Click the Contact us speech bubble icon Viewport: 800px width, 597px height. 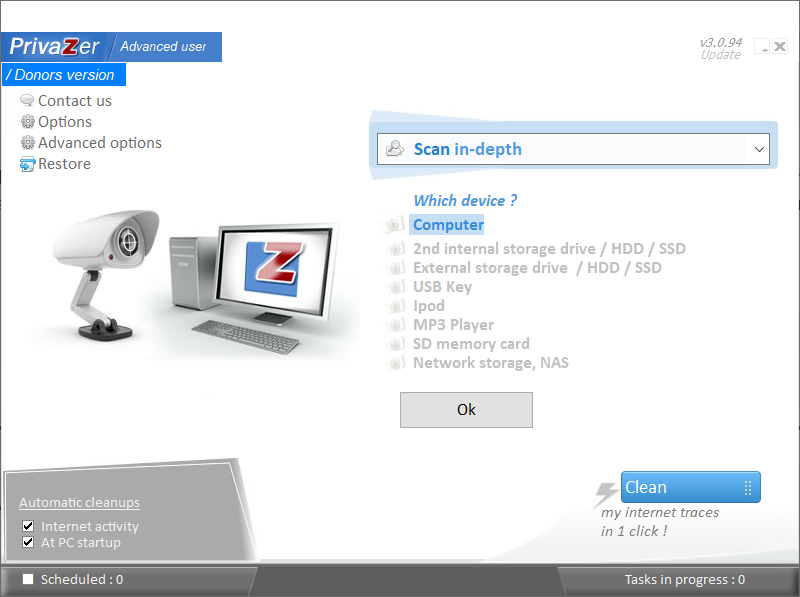tap(27, 101)
